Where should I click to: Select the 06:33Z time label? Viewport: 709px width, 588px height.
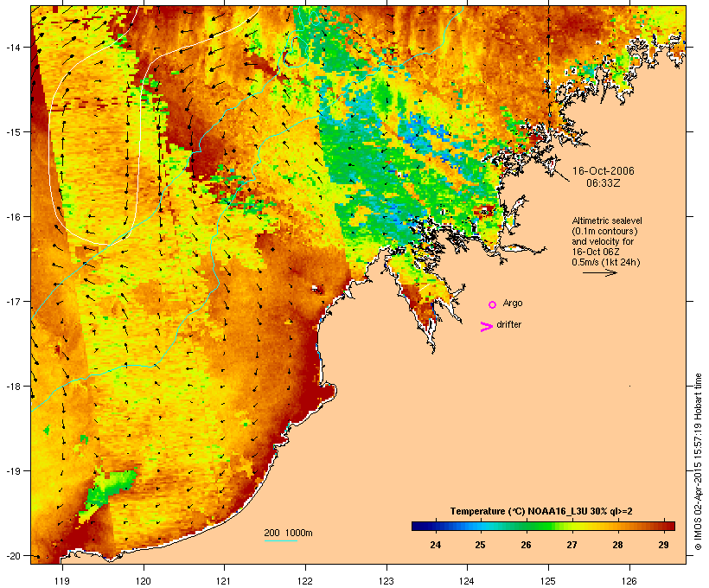coord(603,183)
